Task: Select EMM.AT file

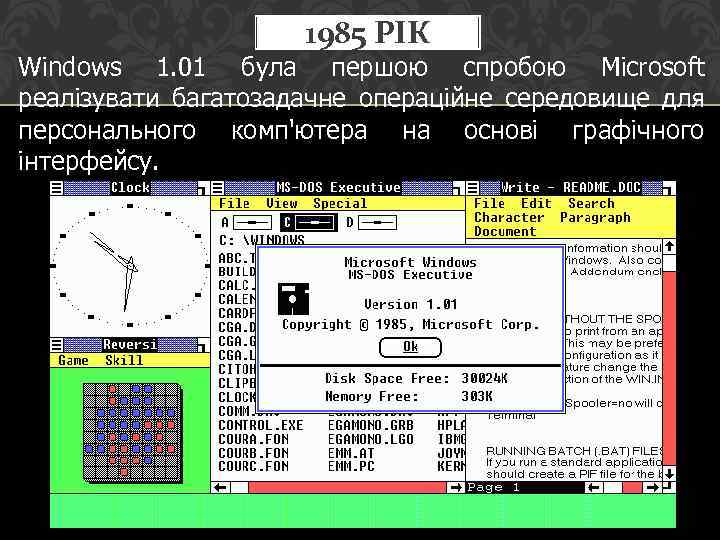Action: [x=351, y=453]
